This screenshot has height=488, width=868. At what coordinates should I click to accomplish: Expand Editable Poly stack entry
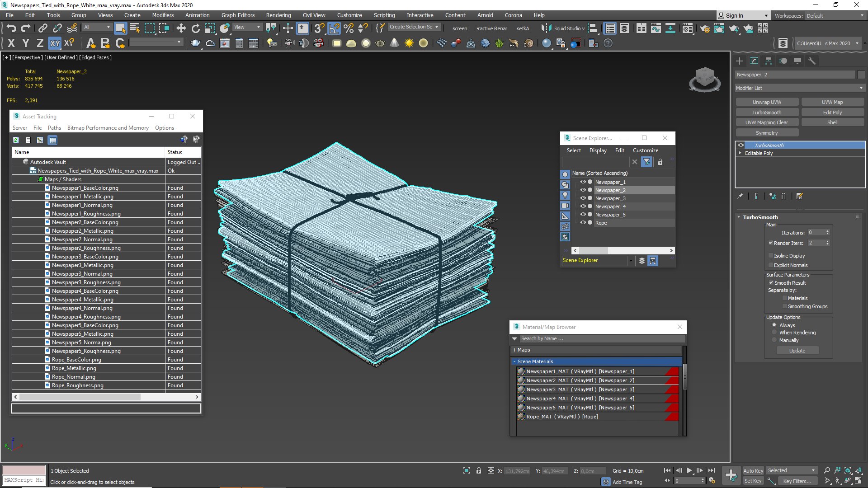tap(740, 153)
